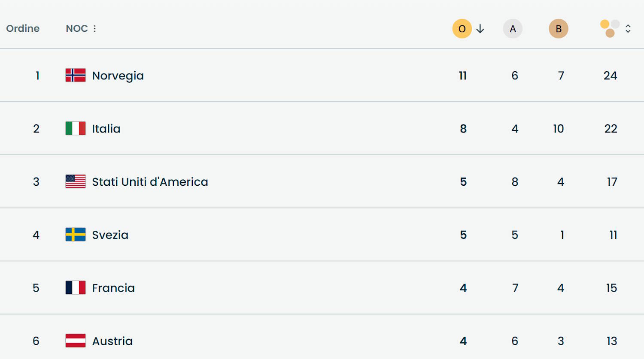This screenshot has width=644, height=359.
Task: Click the total medals cluster icon
Action: pos(610,28)
